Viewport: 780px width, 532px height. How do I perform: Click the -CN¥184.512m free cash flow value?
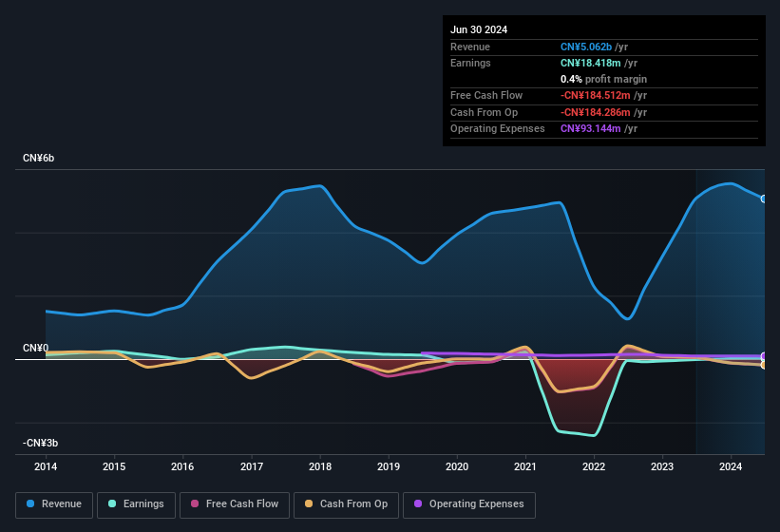(596, 95)
